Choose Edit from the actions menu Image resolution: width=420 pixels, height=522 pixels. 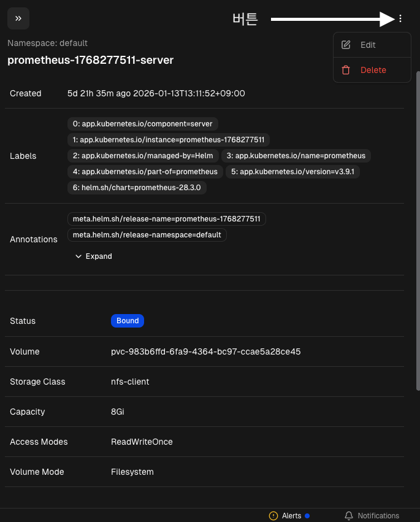tap(368, 45)
